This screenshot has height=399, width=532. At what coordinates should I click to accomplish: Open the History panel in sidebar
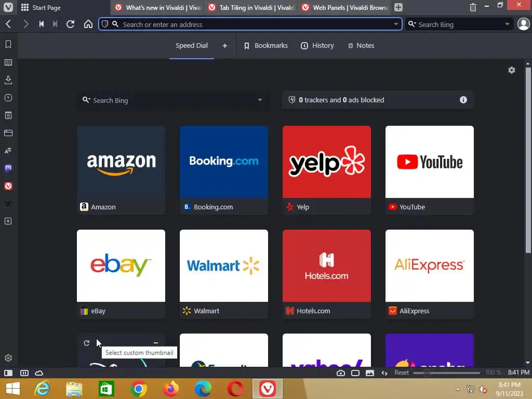(x=8, y=98)
